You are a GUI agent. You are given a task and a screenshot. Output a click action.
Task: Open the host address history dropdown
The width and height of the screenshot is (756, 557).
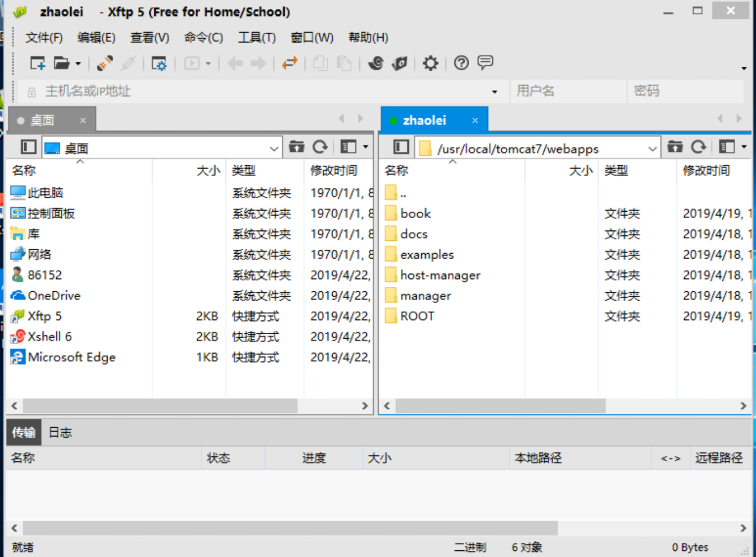pos(494,91)
